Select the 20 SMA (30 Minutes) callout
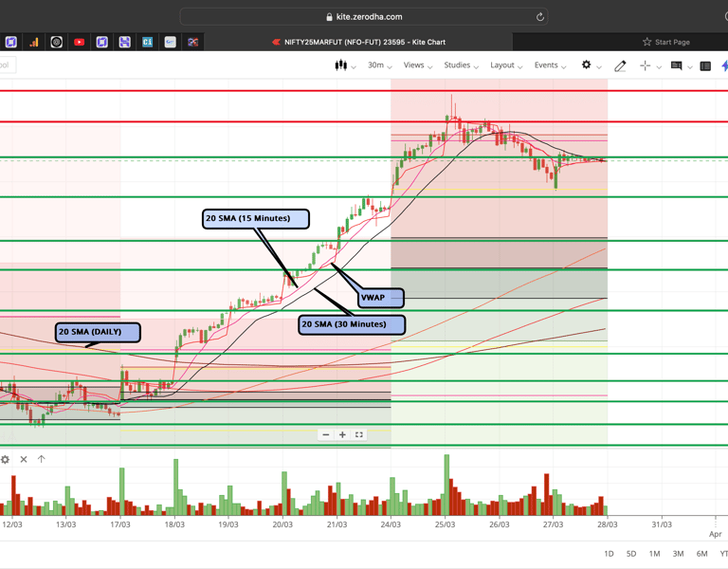The height and width of the screenshot is (569, 728). click(x=352, y=324)
